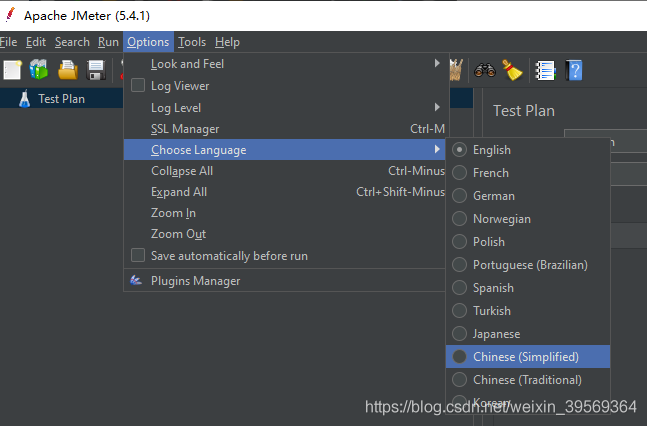
Task: Enable the Log Viewer checkbox
Action: point(138,86)
